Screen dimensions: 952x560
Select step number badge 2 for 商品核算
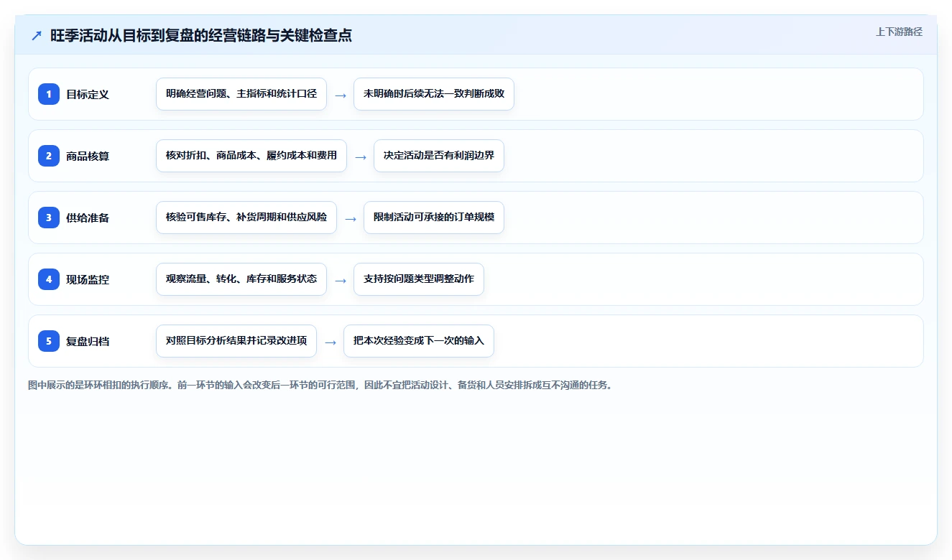49,156
